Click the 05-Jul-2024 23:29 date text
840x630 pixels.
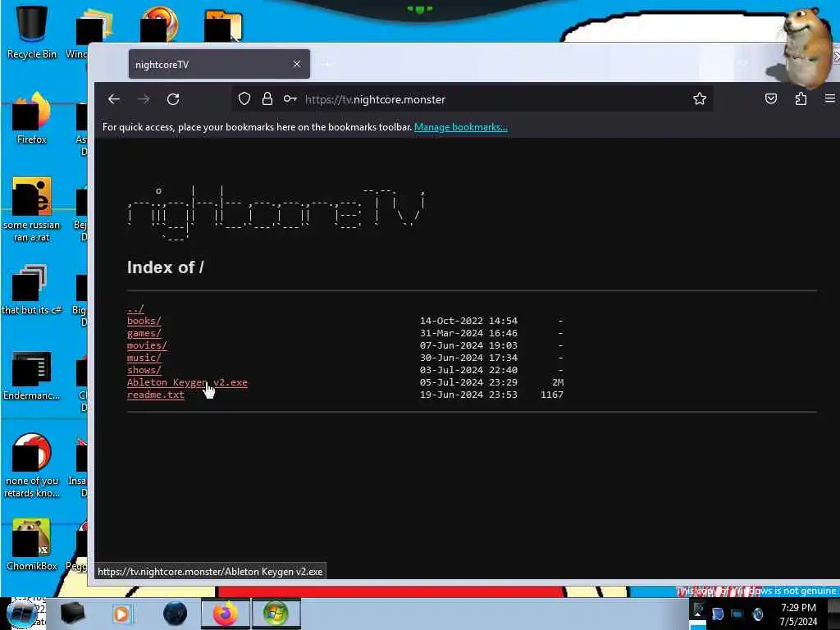pyautogui.click(x=468, y=382)
